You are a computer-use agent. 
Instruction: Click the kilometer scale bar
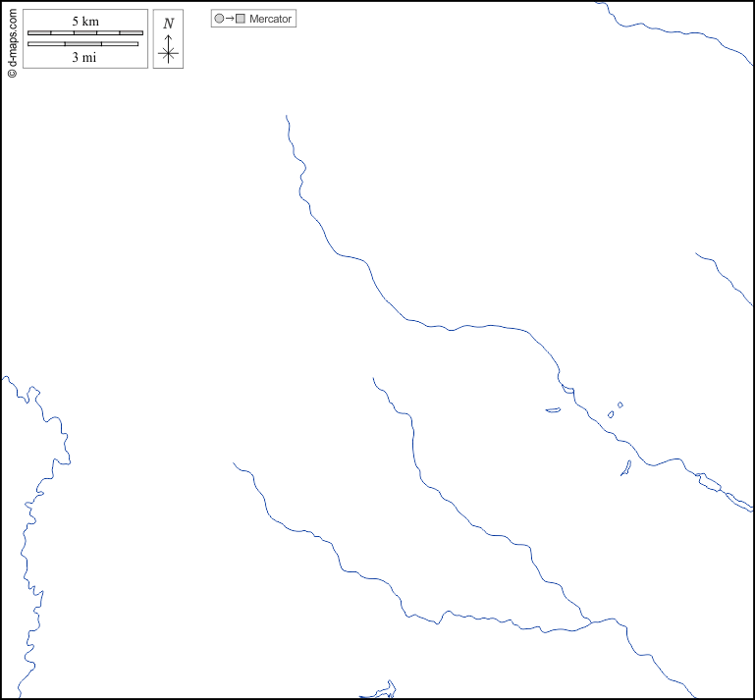[84, 32]
